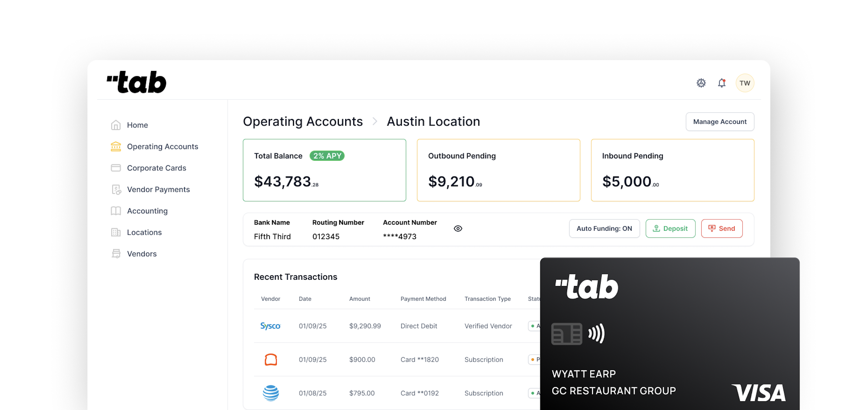Reveal account number with eye icon
The height and width of the screenshot is (410, 868).
[x=458, y=229]
